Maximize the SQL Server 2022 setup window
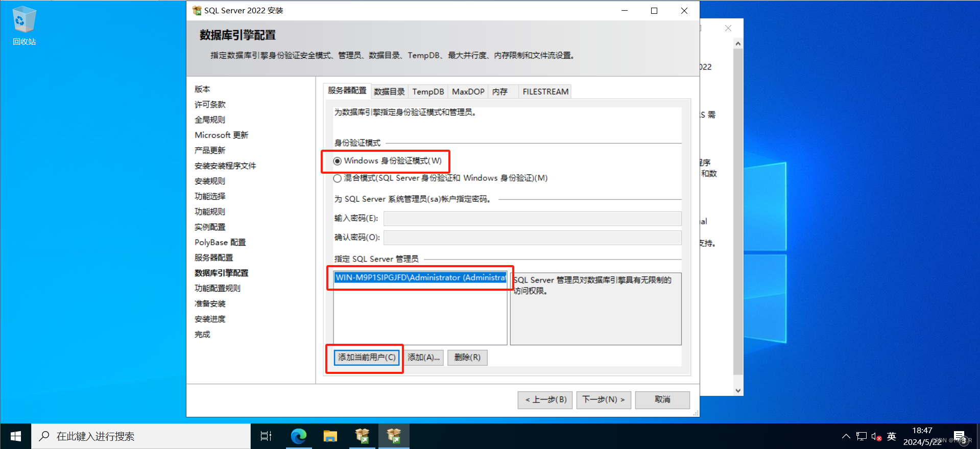Viewport: 980px width, 449px height. click(654, 10)
